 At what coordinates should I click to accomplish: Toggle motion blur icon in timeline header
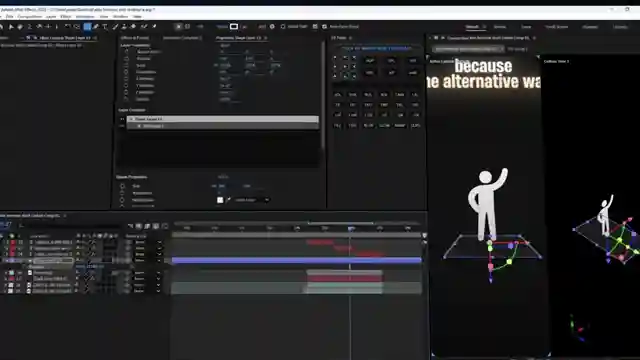(156, 226)
